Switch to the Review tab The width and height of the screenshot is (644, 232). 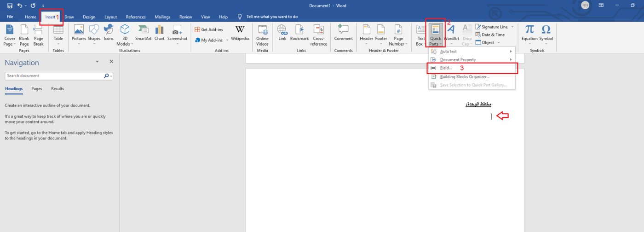pos(185,17)
